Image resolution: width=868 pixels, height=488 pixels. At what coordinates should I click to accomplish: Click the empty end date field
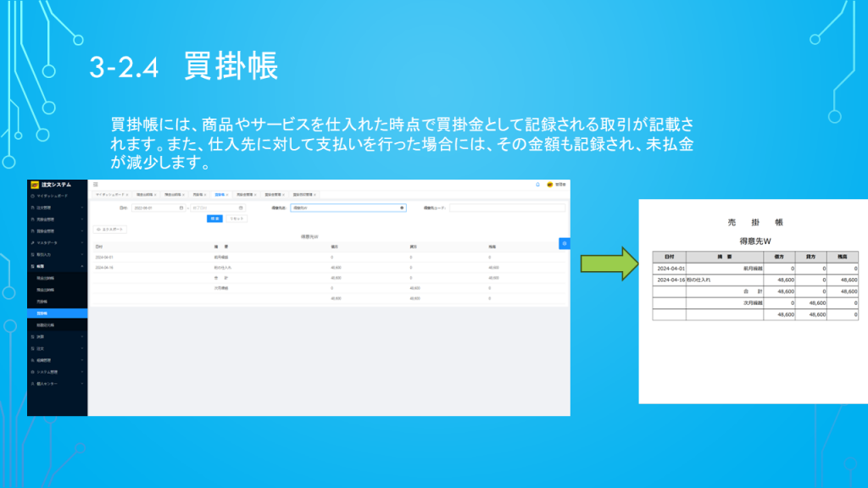pos(217,208)
